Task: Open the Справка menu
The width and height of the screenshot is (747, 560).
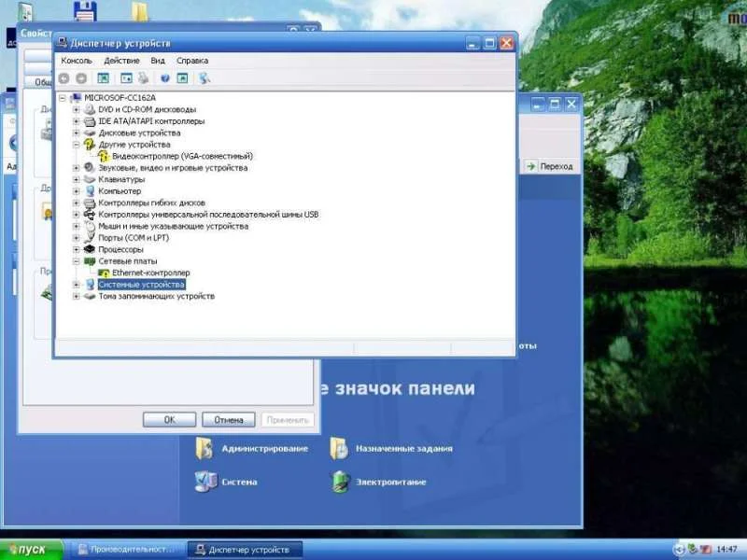Action: click(192, 61)
